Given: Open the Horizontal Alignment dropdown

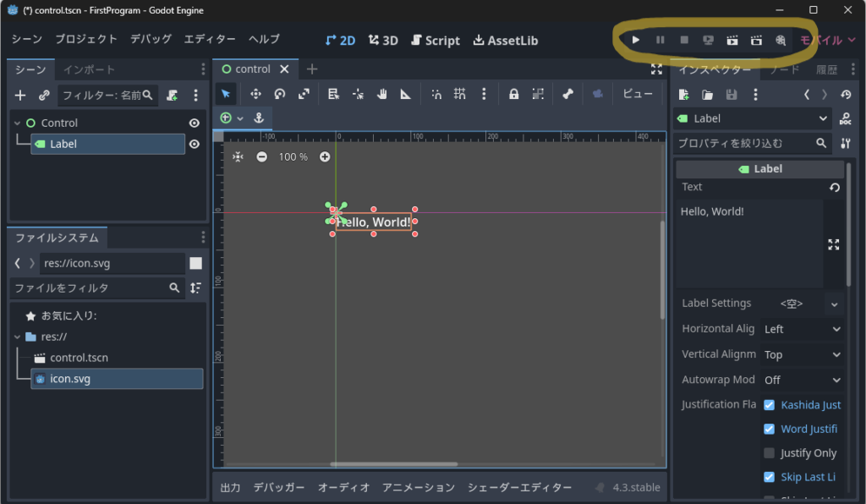Looking at the screenshot, I should pos(803,329).
